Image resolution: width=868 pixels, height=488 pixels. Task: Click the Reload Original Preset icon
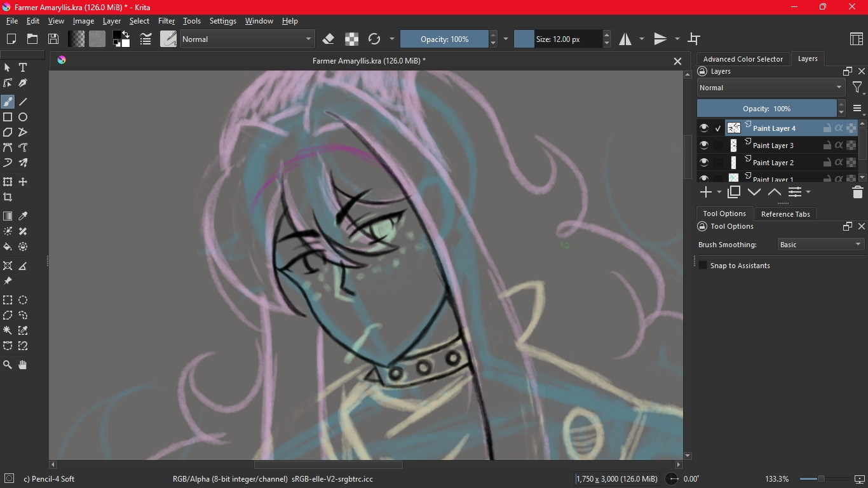[374, 39]
